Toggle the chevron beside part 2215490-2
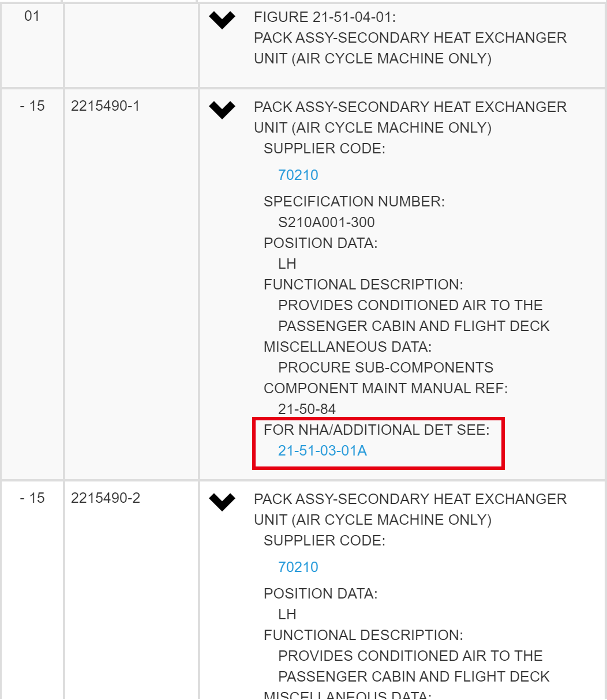The height and width of the screenshot is (700, 607). pyautogui.click(x=222, y=502)
